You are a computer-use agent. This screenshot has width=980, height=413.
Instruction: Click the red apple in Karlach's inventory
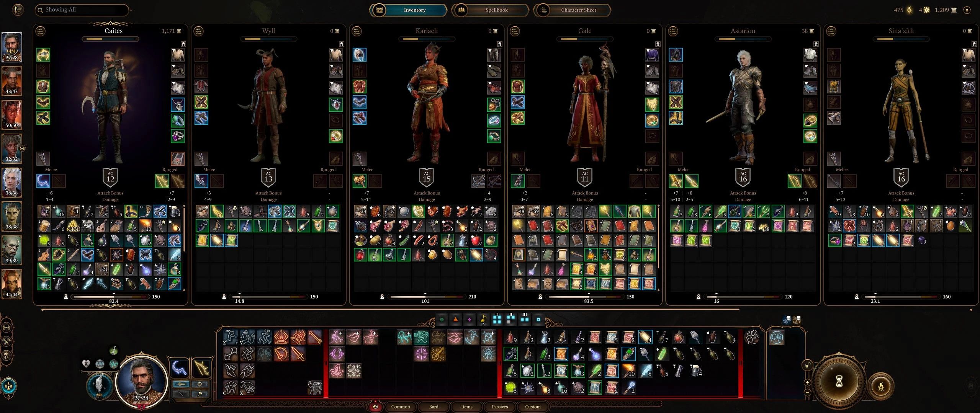pyautogui.click(x=476, y=240)
